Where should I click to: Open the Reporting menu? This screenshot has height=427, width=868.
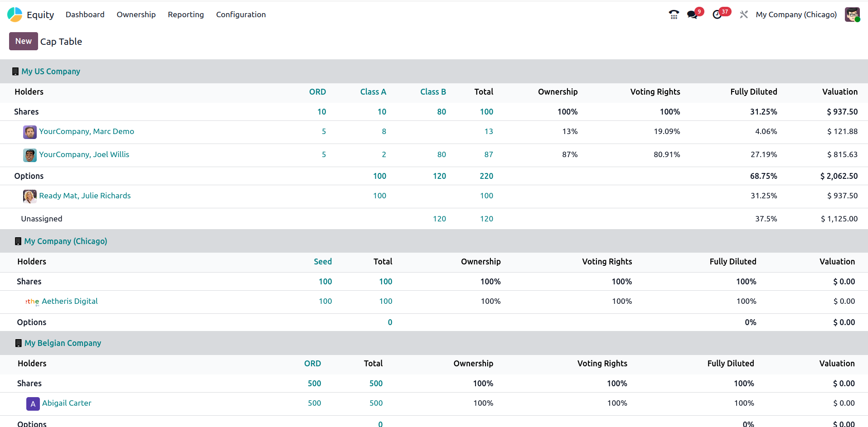(x=186, y=14)
